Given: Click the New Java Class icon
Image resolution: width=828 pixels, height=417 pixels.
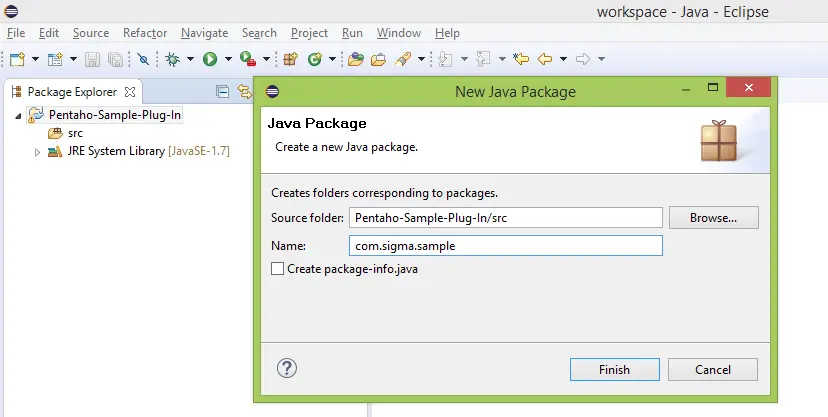Looking at the screenshot, I should click(x=315, y=59).
